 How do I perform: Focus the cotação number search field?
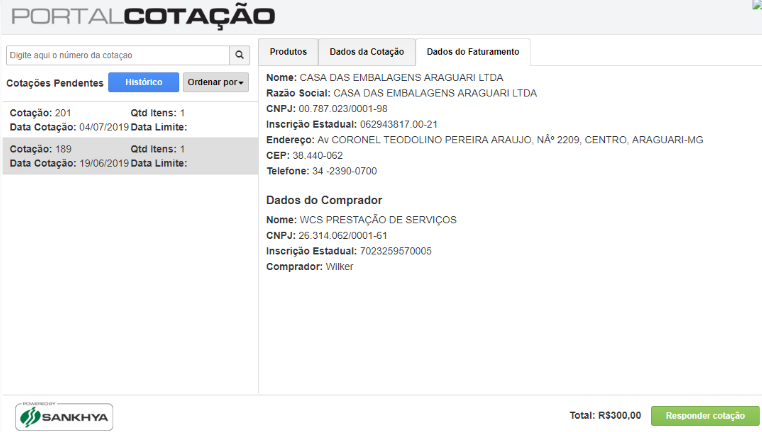(x=118, y=55)
